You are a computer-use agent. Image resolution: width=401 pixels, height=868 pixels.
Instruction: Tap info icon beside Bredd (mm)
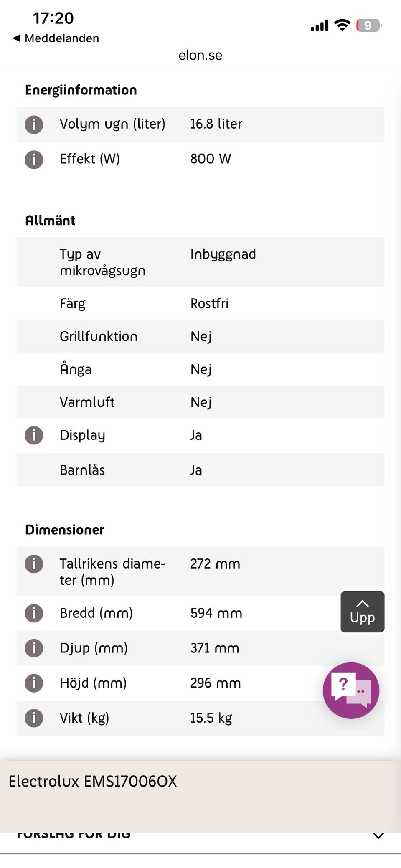34,613
